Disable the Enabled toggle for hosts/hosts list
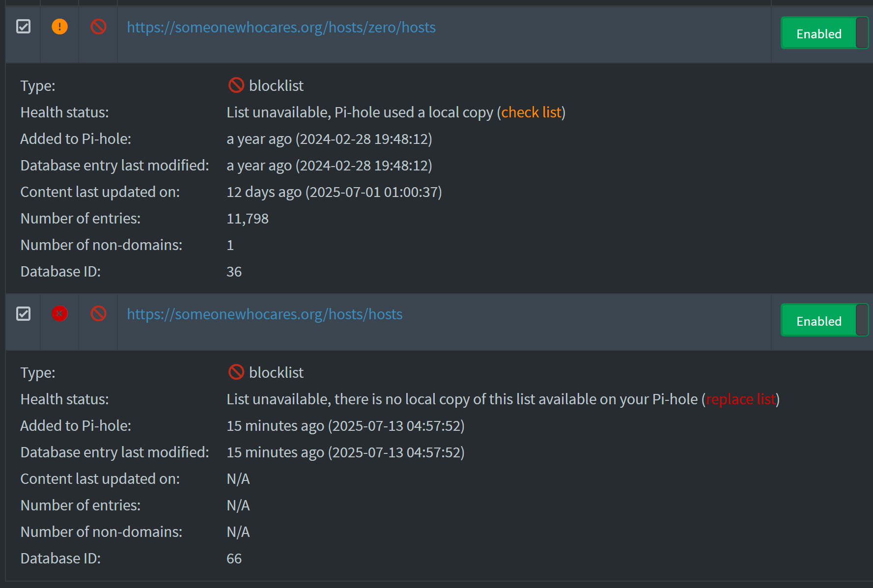Screen dimensions: 873x588 824,320
